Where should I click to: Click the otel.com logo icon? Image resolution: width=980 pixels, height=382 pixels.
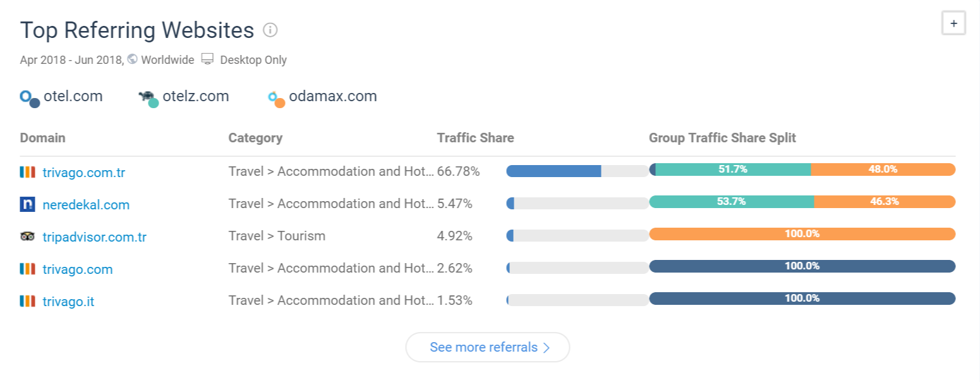click(x=29, y=98)
